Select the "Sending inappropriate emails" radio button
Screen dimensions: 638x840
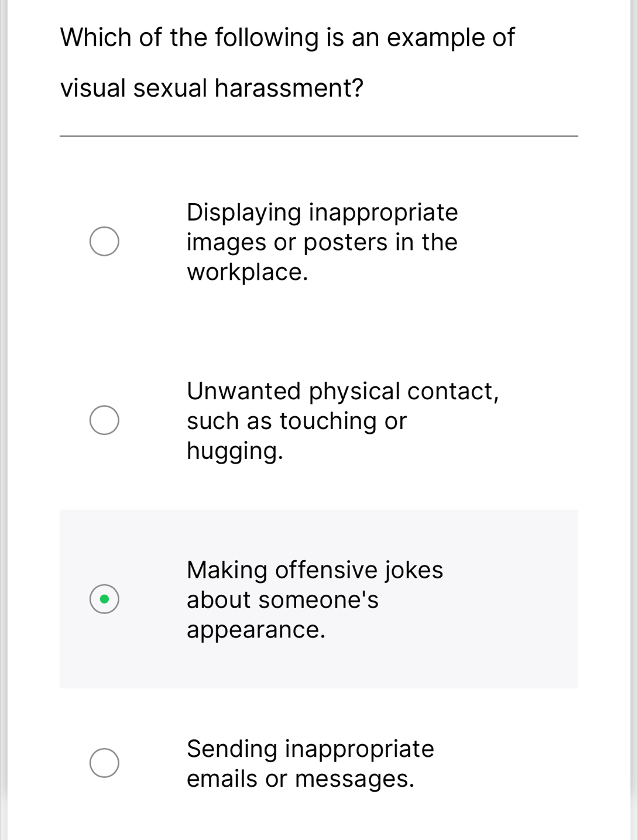point(104,763)
